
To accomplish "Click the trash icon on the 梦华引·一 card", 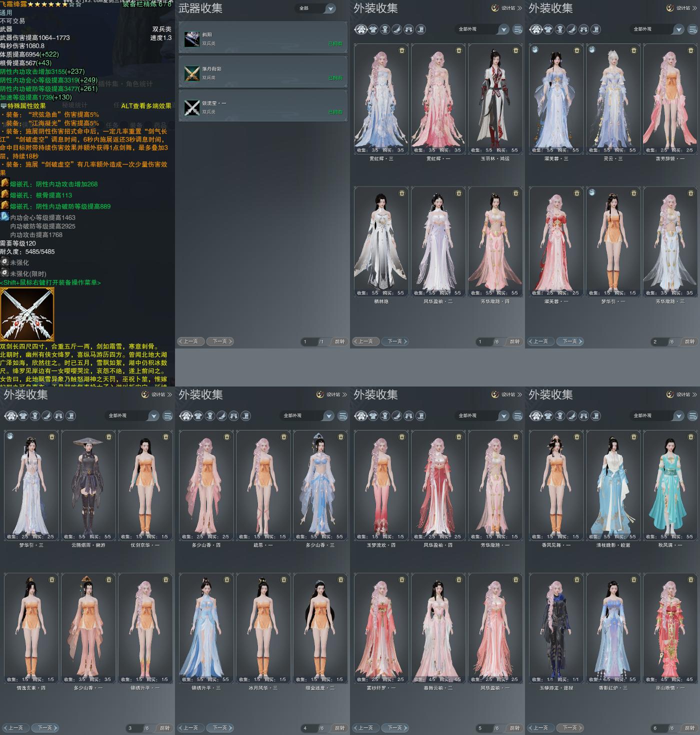I will pyautogui.click(x=633, y=193).
